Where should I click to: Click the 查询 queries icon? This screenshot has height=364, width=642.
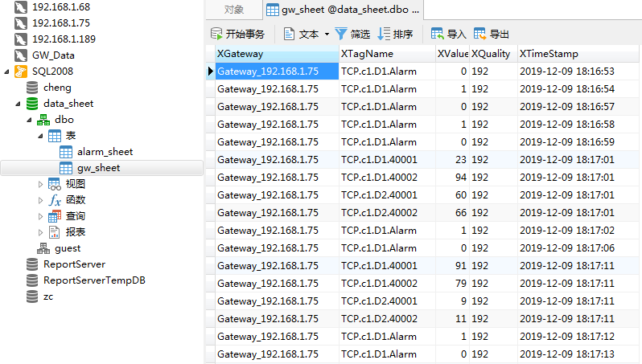55,216
